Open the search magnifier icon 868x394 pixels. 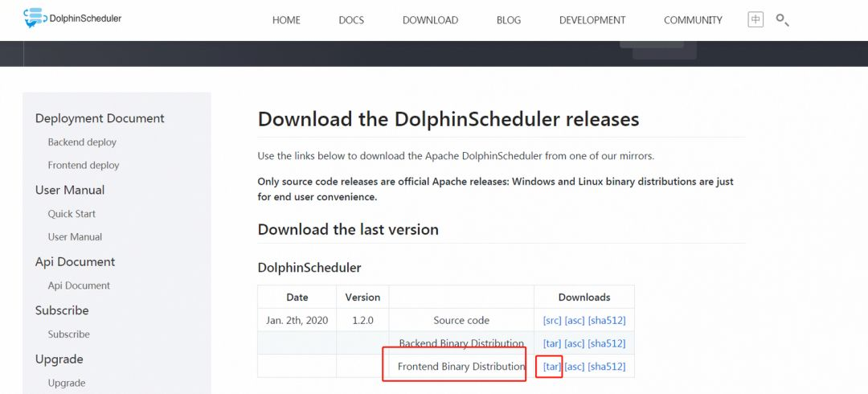782,20
